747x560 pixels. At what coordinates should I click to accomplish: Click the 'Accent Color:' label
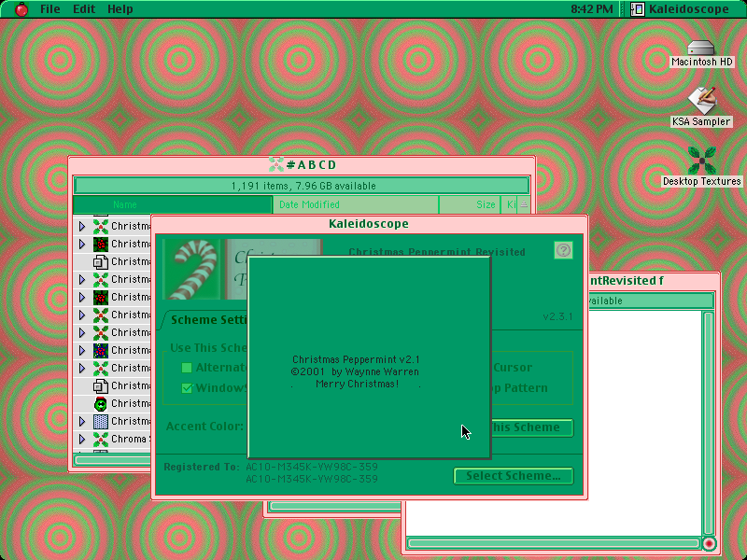click(204, 427)
